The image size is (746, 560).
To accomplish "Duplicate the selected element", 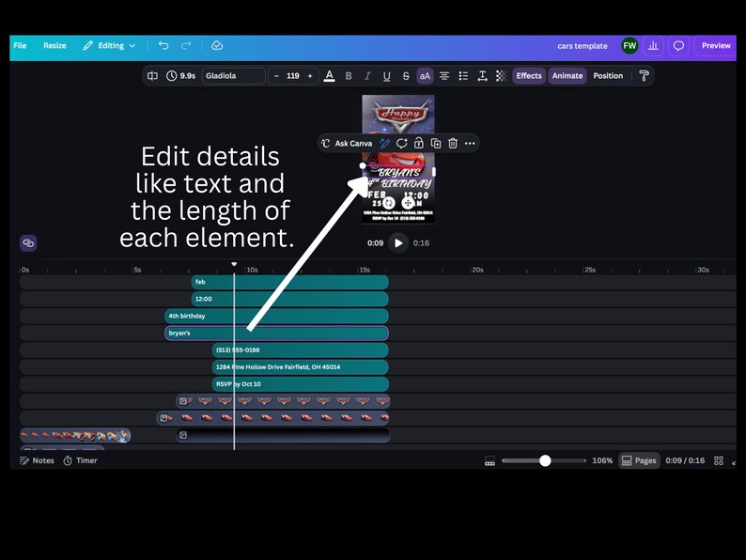I will pyautogui.click(x=436, y=143).
